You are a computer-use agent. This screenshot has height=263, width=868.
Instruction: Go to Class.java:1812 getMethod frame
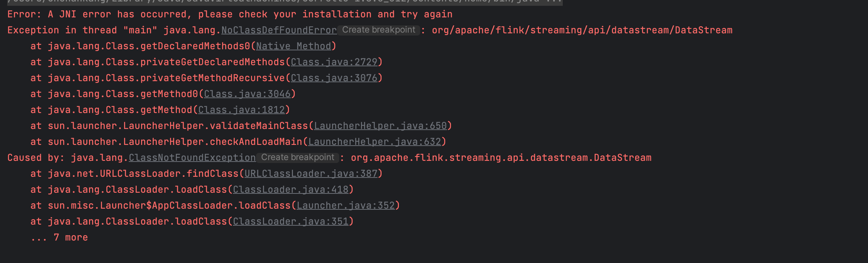pos(241,110)
